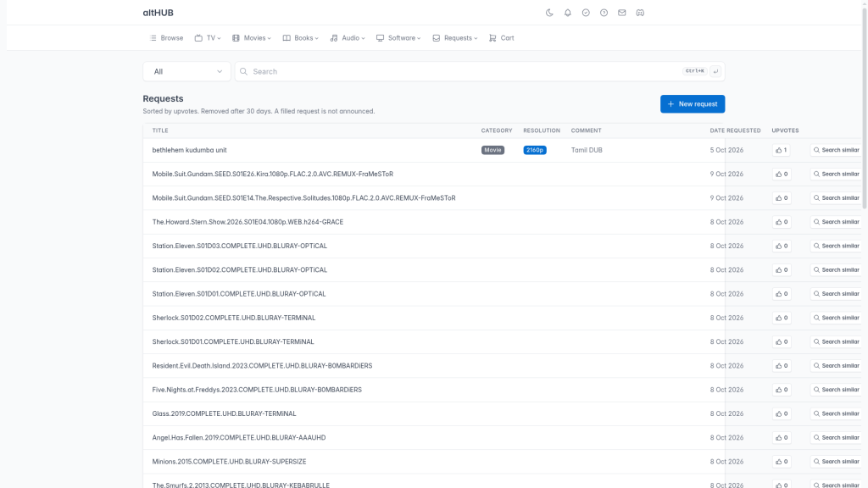Upvote Gundam SEED S01E14 request
The width and height of the screenshot is (868, 488).
coord(782,198)
